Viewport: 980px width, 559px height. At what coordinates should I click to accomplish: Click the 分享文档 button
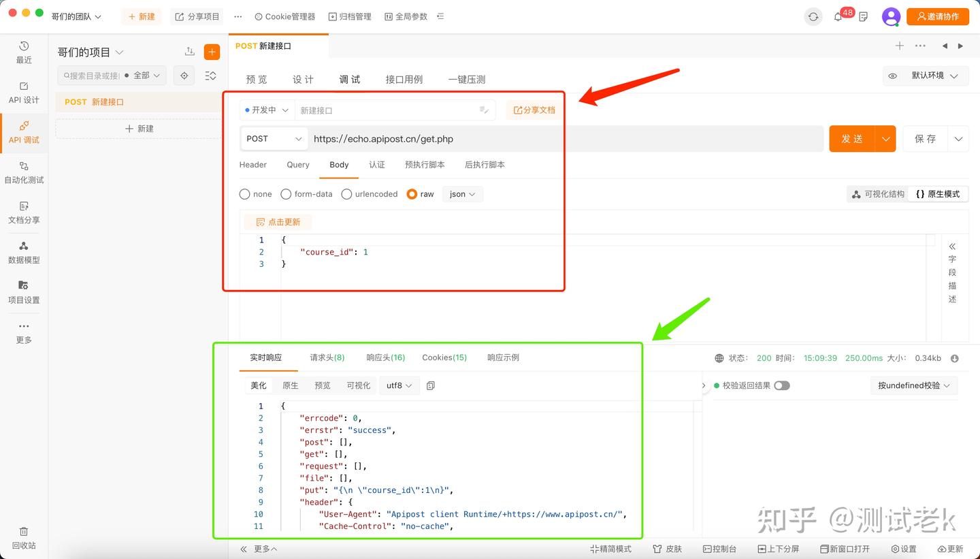tap(534, 110)
